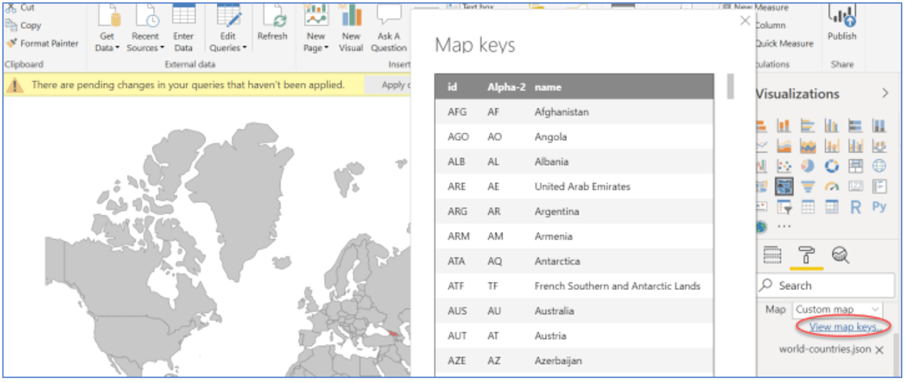Select the French Southern and Antarctic Lands row

coord(574,286)
